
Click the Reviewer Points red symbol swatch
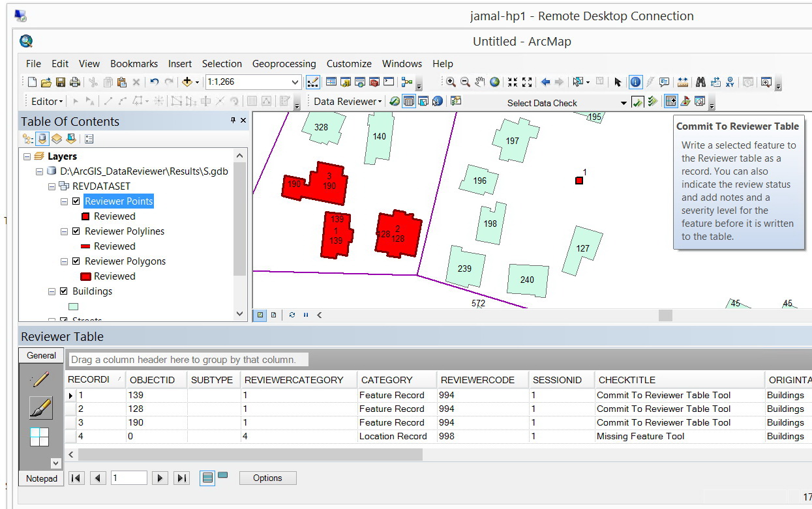(x=85, y=216)
